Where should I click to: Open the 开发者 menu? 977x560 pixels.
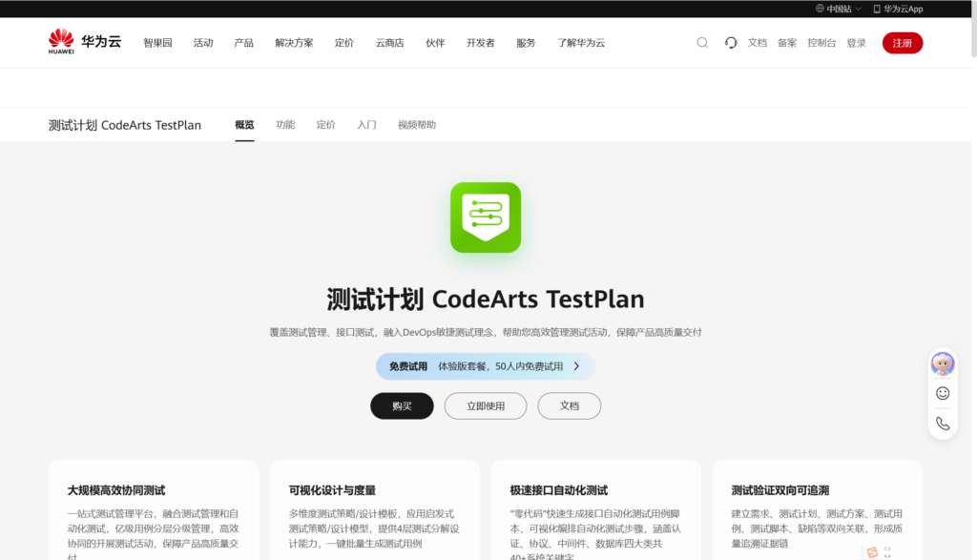point(481,43)
